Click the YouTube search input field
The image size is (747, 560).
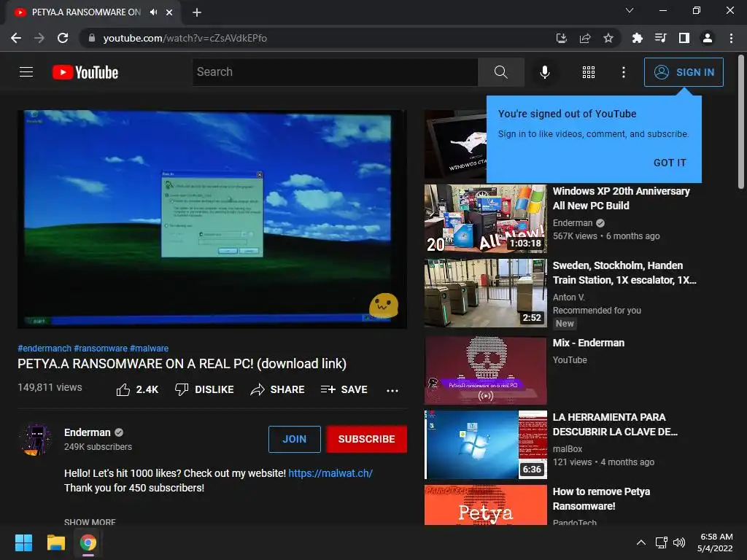tap(335, 72)
